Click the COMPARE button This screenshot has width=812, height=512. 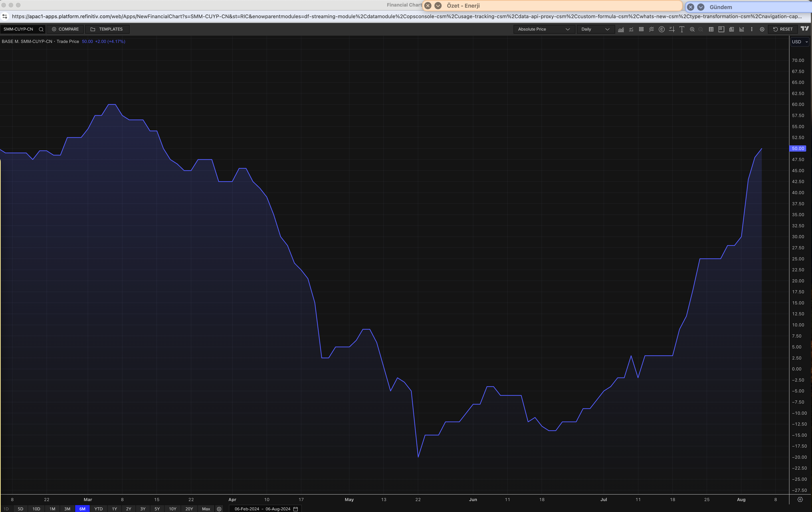tap(65, 29)
